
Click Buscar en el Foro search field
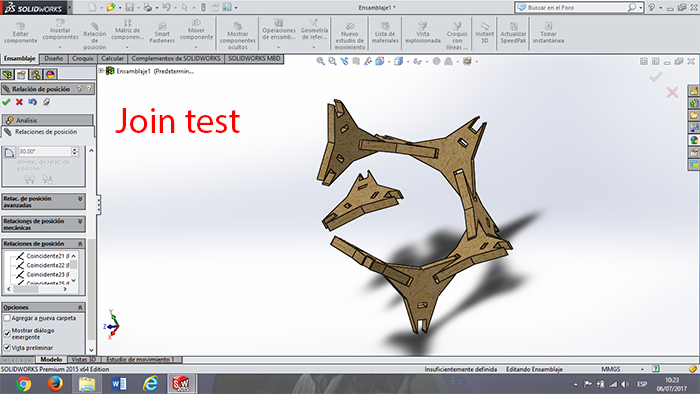[x=577, y=8]
